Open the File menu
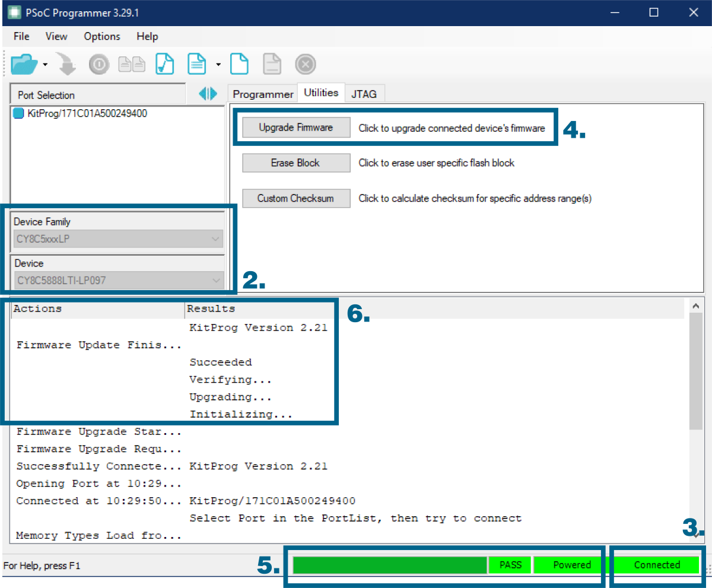712x588 pixels. 21,36
